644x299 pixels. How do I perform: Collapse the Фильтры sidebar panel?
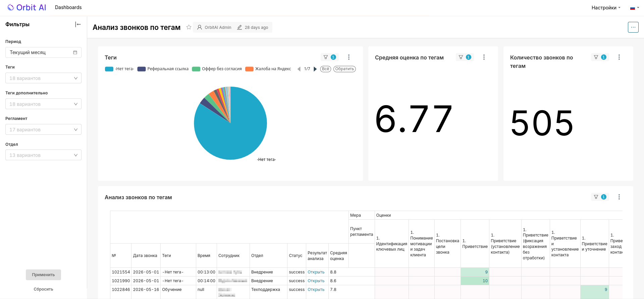point(78,24)
